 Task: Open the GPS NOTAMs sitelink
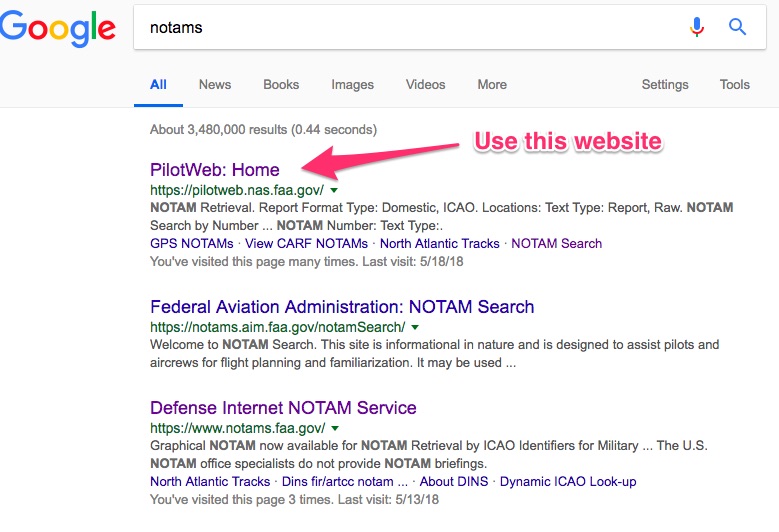click(x=192, y=243)
